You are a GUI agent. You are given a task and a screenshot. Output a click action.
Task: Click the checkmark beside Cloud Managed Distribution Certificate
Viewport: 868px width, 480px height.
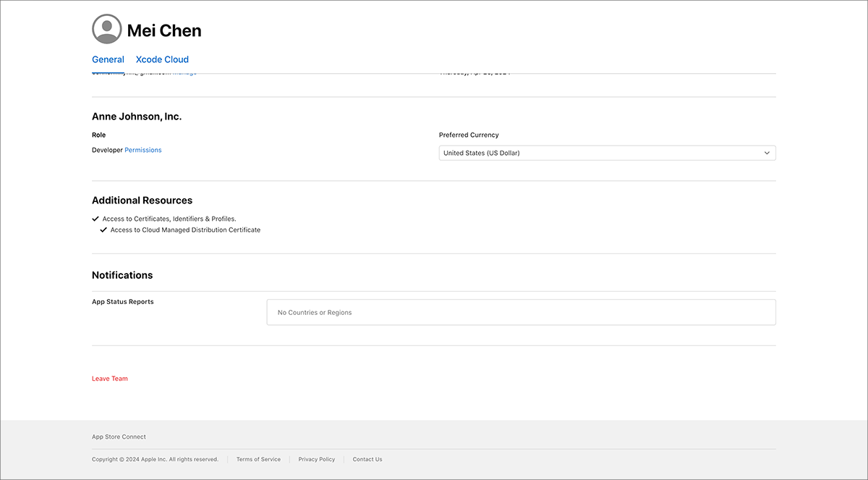coord(103,230)
